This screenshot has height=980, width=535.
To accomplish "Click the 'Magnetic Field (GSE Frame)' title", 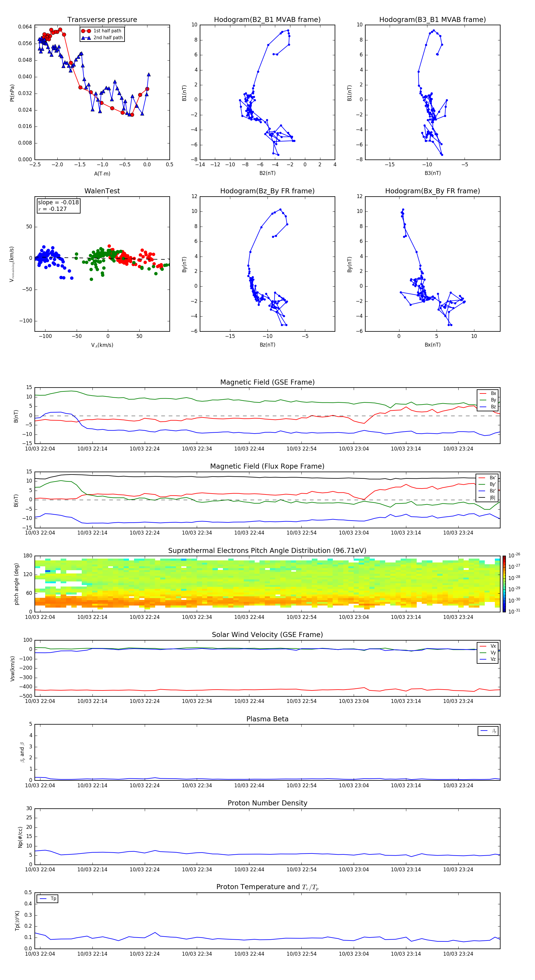I will click(267, 382).
